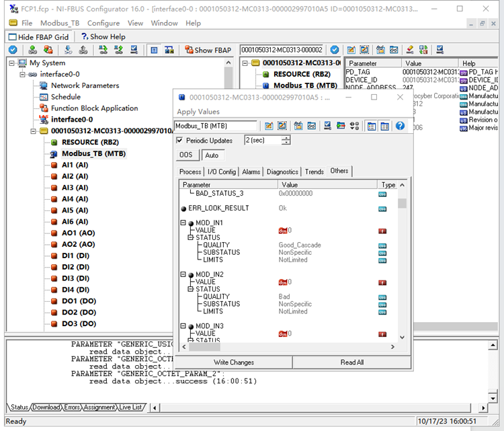This screenshot has width=504, height=431.
Task: Open the File menu
Action: point(27,23)
